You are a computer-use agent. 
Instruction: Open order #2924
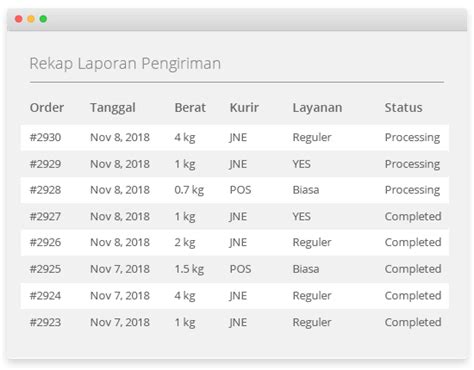click(45, 296)
